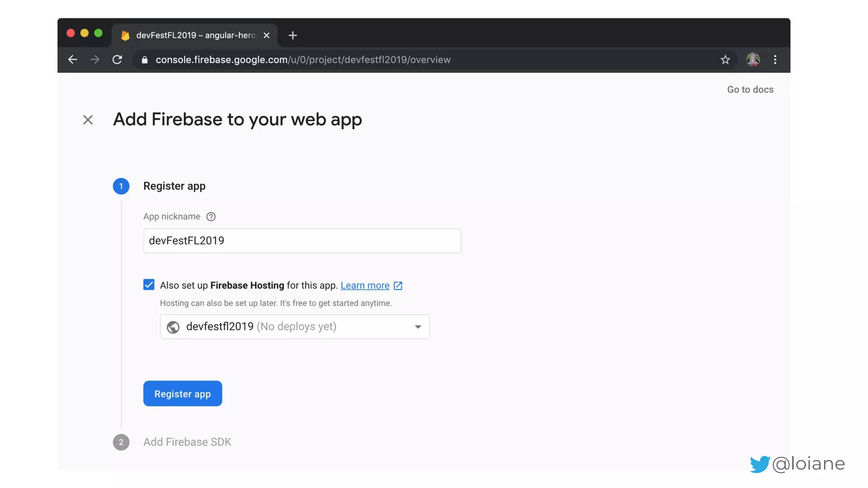Viewport: 868px width, 488px height.
Task: Bookmark this page with the star icon
Action: 725,60
